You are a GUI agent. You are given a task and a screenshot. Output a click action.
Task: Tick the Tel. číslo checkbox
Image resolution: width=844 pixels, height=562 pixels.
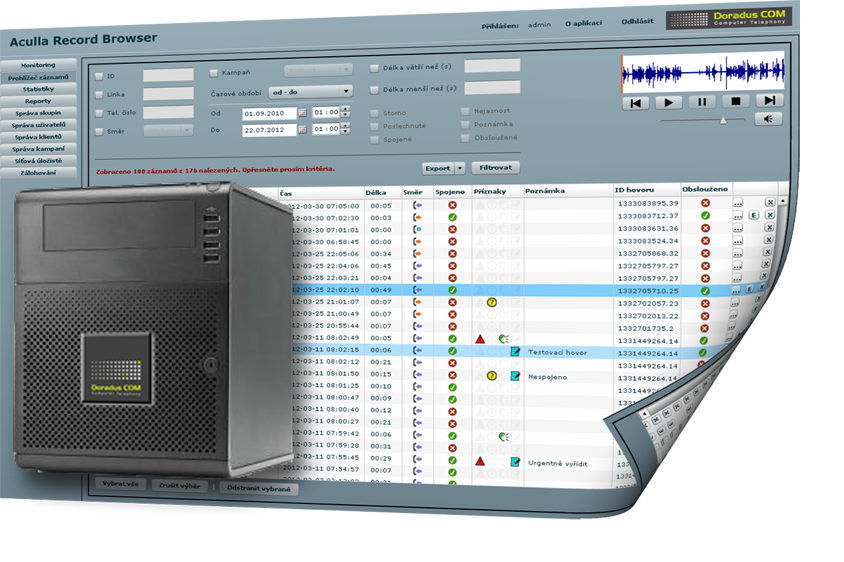(99, 113)
